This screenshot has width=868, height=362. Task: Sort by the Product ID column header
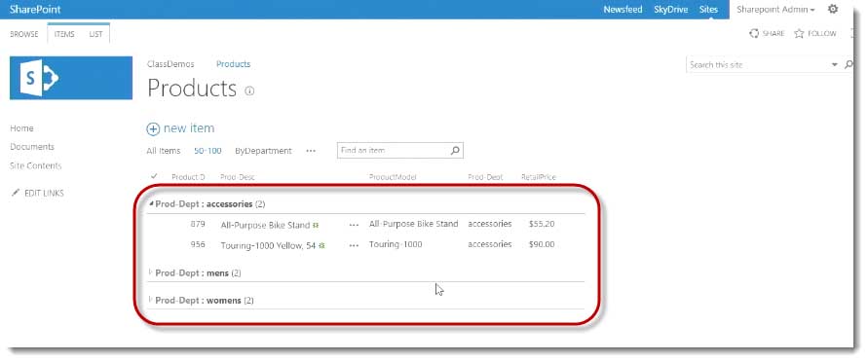click(188, 177)
